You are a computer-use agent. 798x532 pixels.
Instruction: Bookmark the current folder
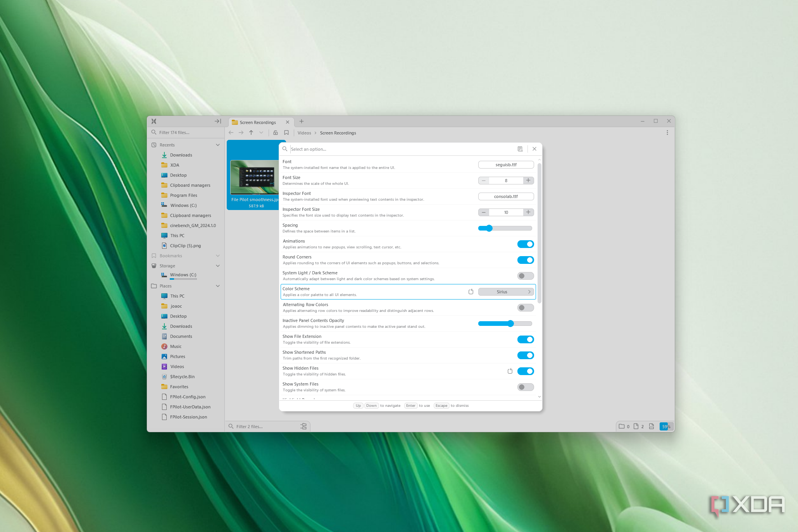286,133
